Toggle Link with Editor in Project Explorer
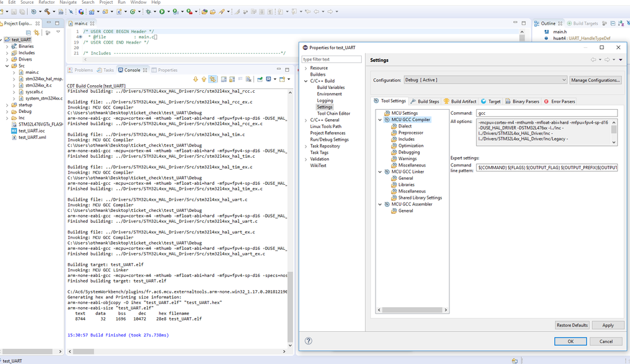630x364 pixels. [x=37, y=32]
